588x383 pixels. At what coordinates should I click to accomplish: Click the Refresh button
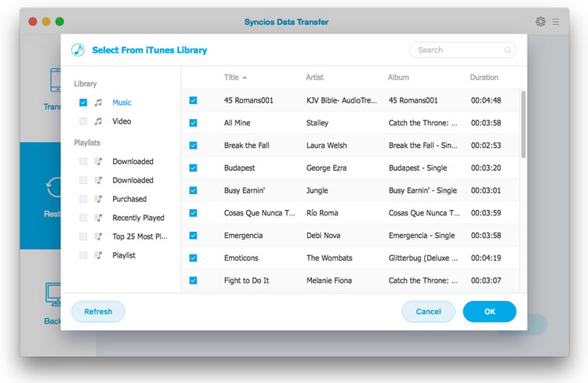coord(98,312)
